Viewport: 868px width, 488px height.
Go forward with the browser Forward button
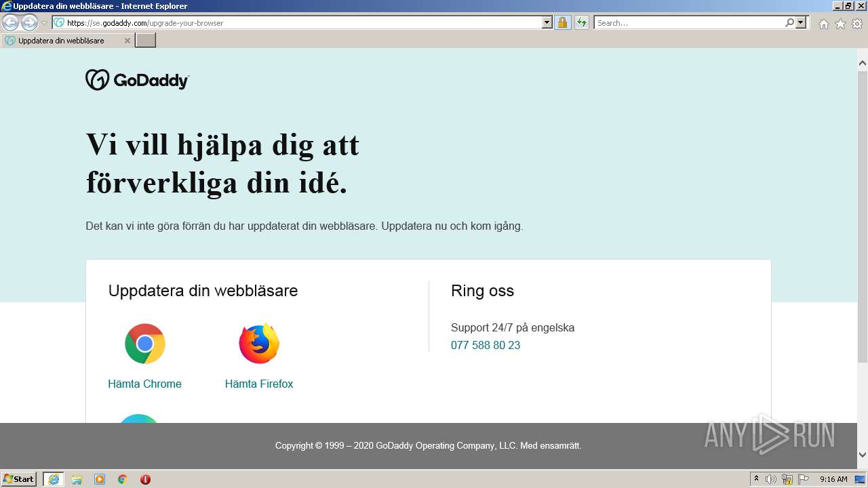29,23
